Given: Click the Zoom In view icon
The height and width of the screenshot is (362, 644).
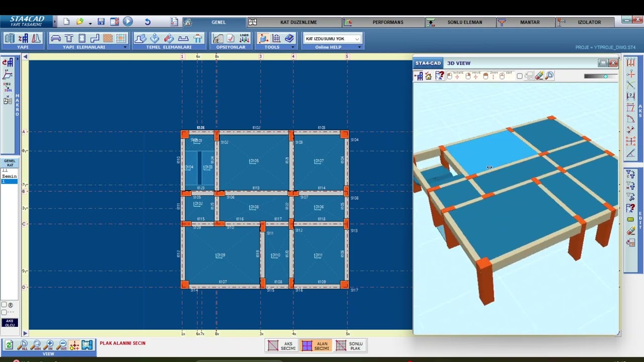Looking at the screenshot, I should pyautogui.click(x=49, y=345).
